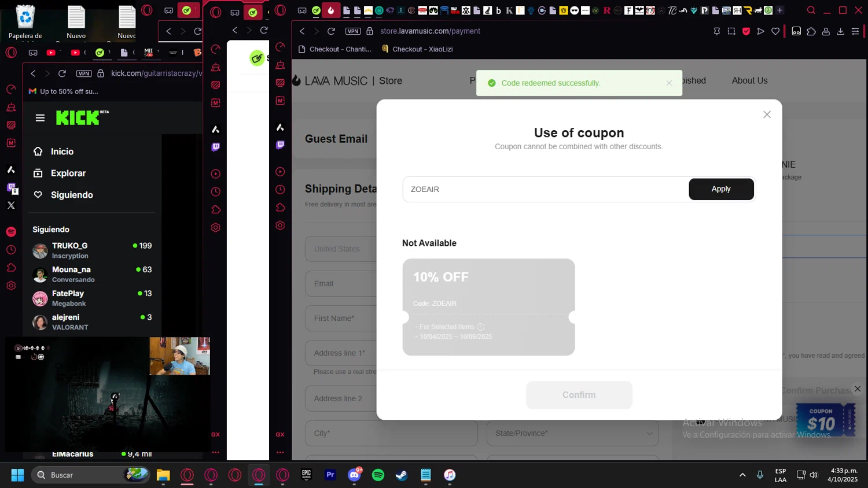The width and height of the screenshot is (868, 488).
Task: Open the For Selected Items info icon
Action: pos(480,327)
